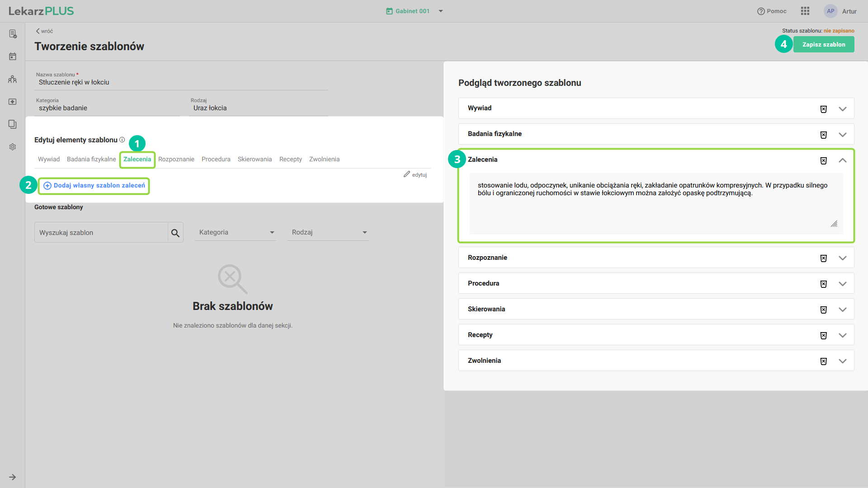The height and width of the screenshot is (488, 868).
Task: Switch to the Skierowania tab
Action: pyautogui.click(x=255, y=159)
